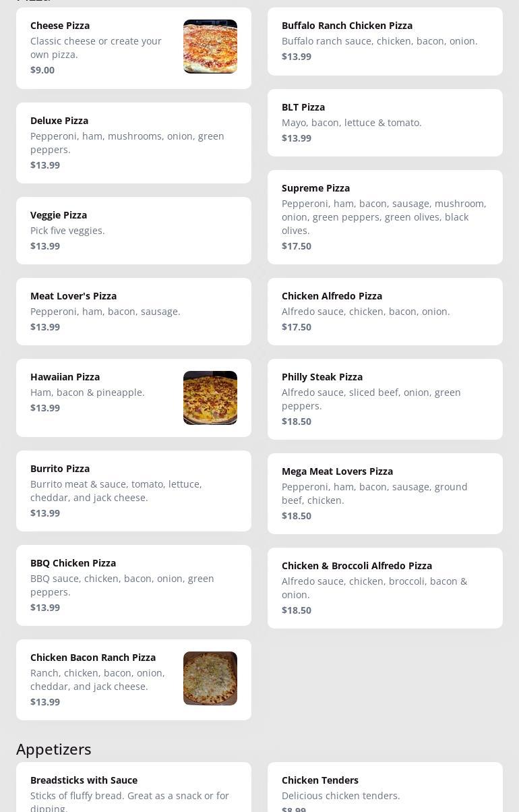Open the Meat Lover's Pizza item
The height and width of the screenshot is (812, 519).
pyautogui.click(x=133, y=312)
